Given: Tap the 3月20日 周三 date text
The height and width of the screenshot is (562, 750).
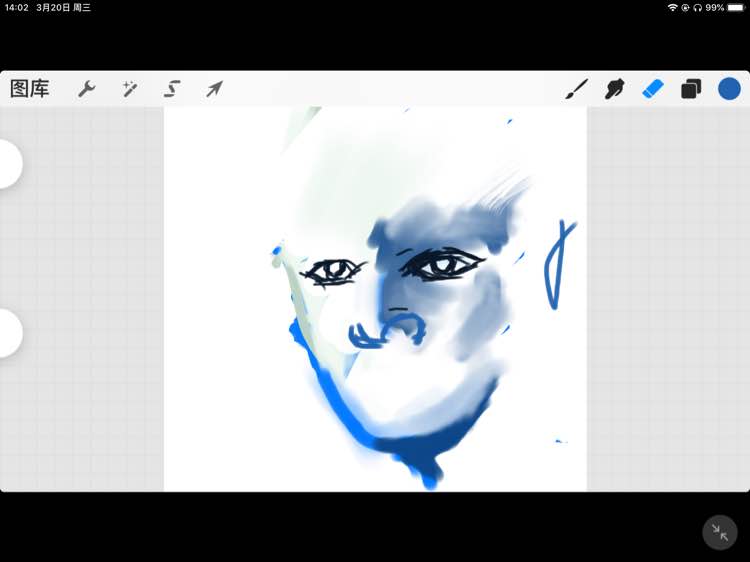Looking at the screenshot, I should coord(64,8).
